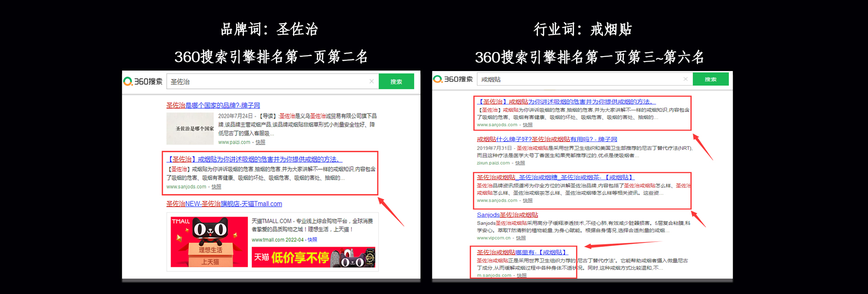
Task: Click www.vipcom.cn url
Action: click(x=494, y=238)
